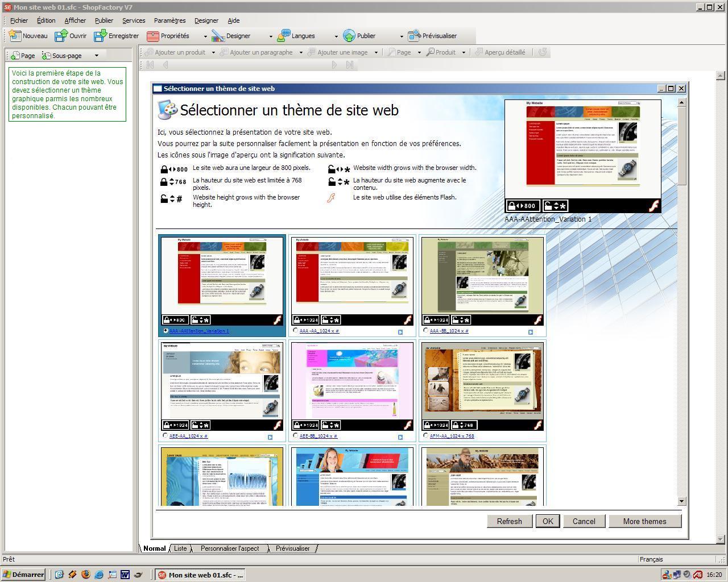
Task: Select the AAA-AA_1024 x # theme radio button
Action: (296, 331)
